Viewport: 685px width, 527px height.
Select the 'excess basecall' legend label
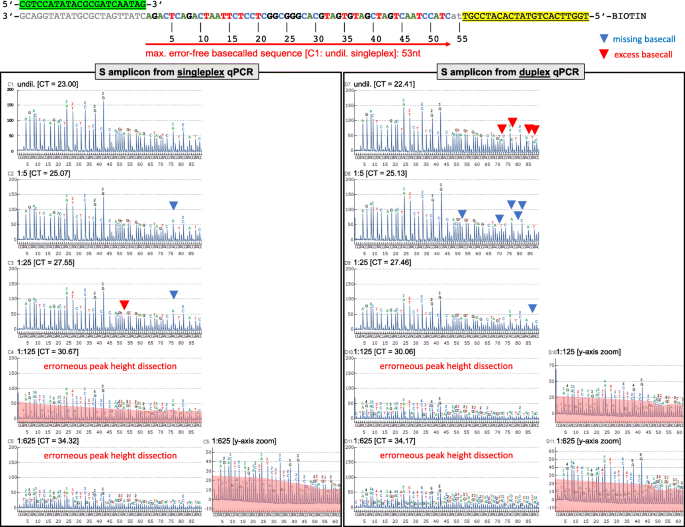click(643, 55)
